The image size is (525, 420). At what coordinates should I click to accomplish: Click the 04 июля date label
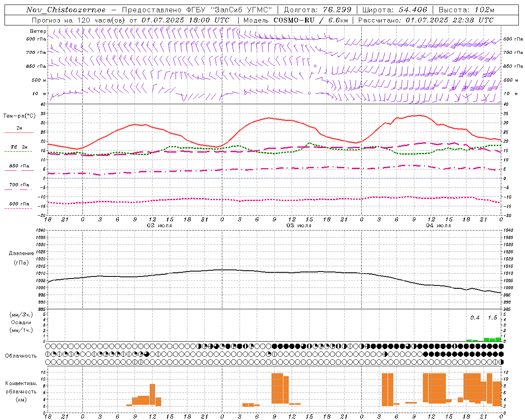point(438,226)
